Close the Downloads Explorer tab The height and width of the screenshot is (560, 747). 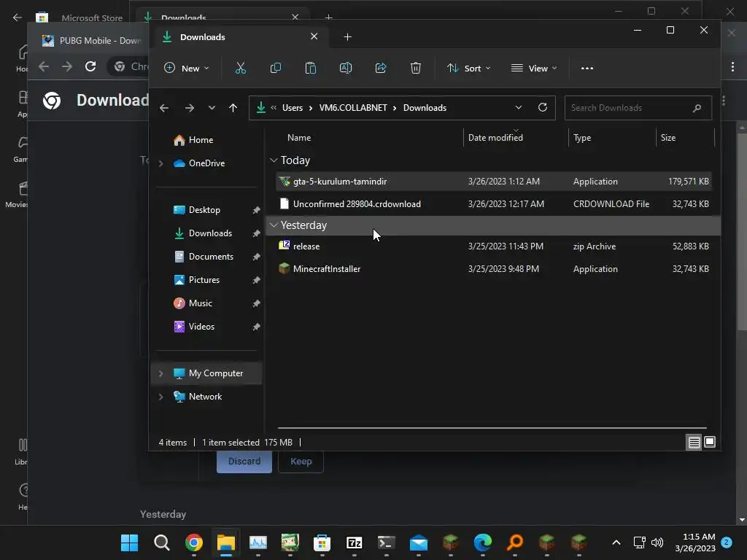click(314, 36)
